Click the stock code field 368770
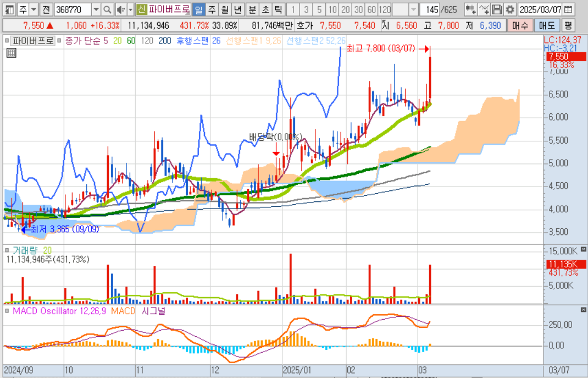Screen dimensions: 588x378 [73, 9]
